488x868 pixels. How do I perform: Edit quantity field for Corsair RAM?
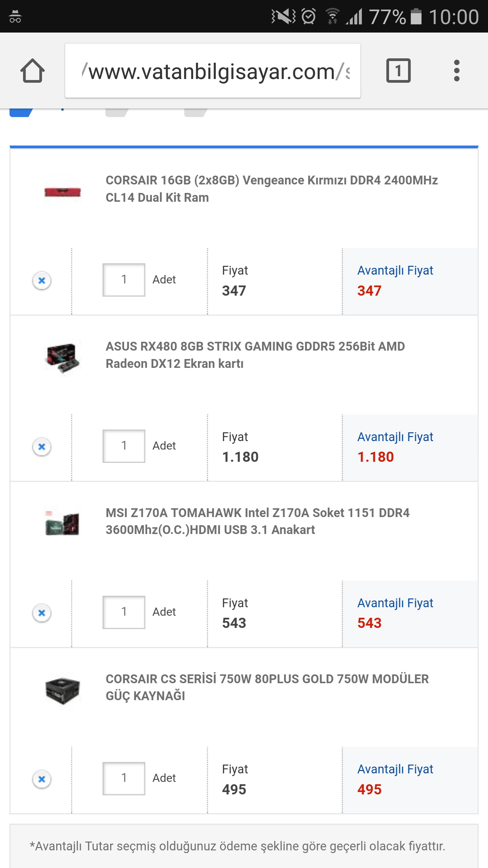tap(124, 280)
